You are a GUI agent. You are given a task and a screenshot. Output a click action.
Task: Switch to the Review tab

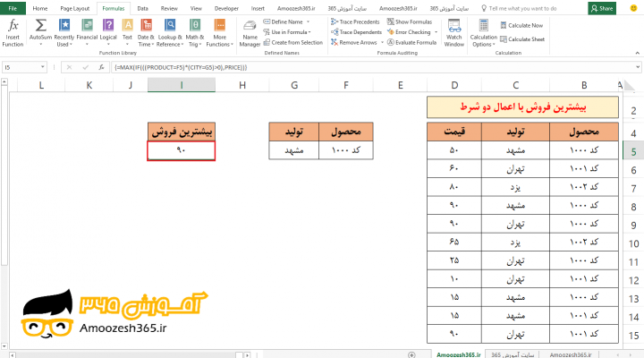(x=169, y=8)
